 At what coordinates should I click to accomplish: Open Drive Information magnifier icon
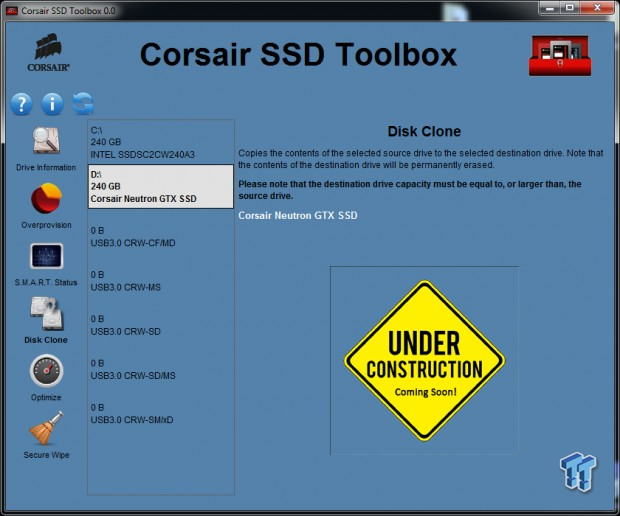(46, 140)
